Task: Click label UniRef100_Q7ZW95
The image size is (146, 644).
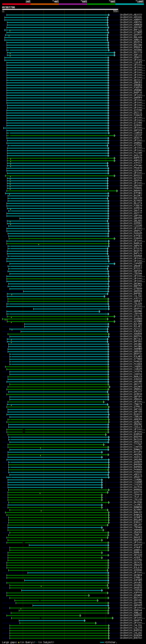Action: click(x=131, y=32)
